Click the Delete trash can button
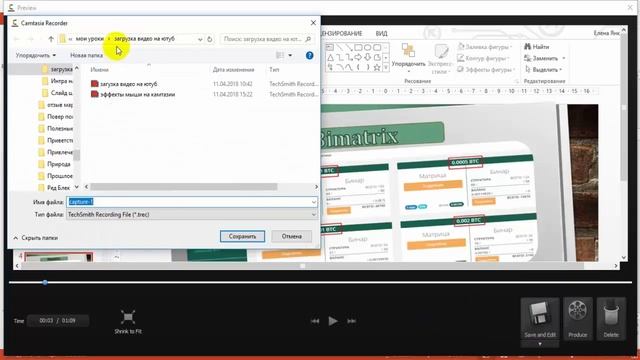This screenshot has height=360, width=640. (611, 318)
